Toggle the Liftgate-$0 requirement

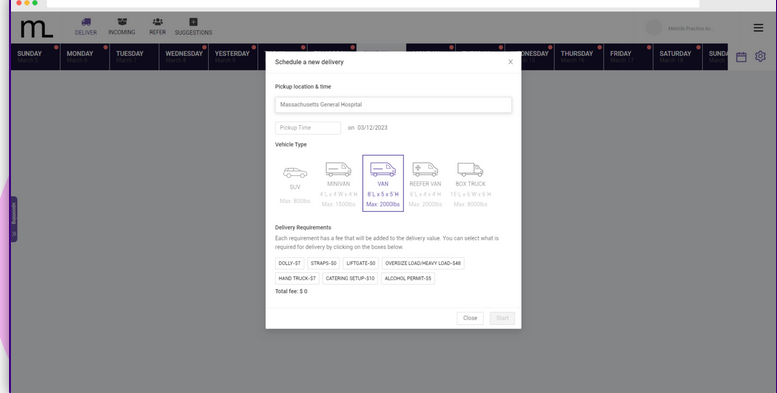coord(361,263)
